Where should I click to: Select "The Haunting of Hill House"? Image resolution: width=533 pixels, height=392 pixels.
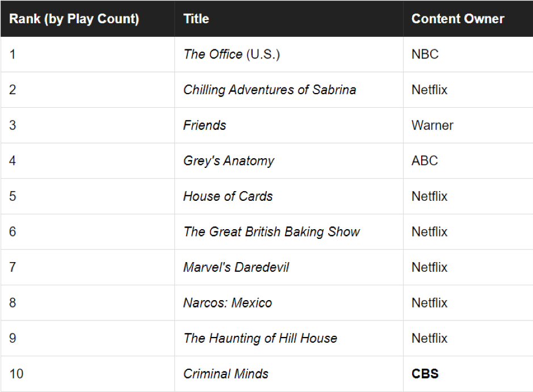[x=260, y=338]
